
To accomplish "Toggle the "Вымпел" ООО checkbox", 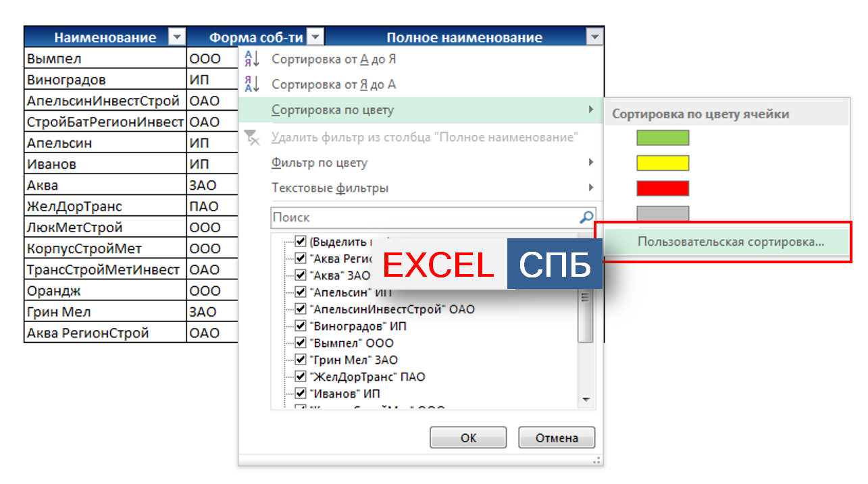I will [x=301, y=343].
